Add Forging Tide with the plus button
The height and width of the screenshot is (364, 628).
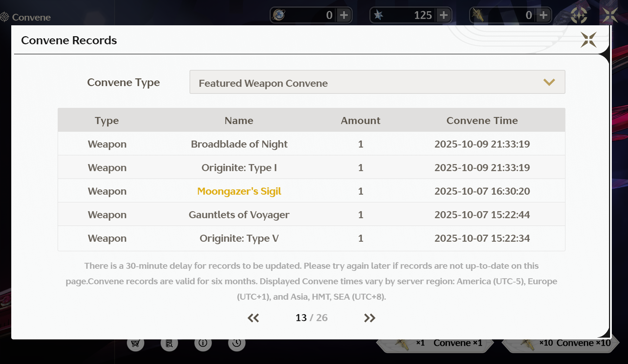click(544, 15)
